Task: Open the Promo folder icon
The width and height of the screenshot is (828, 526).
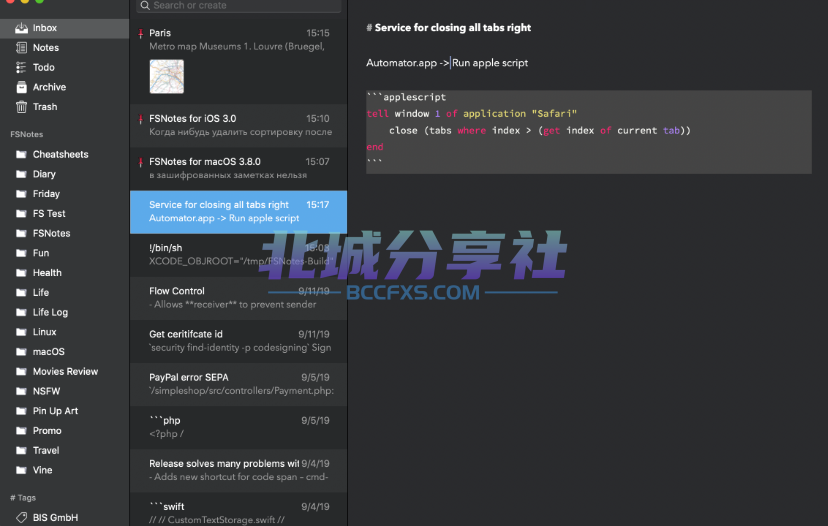Action: [21, 431]
